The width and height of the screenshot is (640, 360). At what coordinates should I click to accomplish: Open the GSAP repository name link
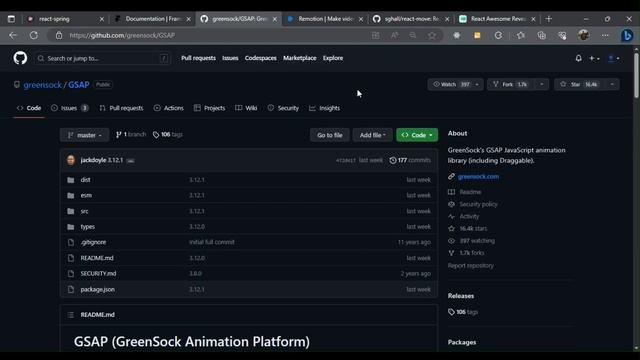(79, 85)
